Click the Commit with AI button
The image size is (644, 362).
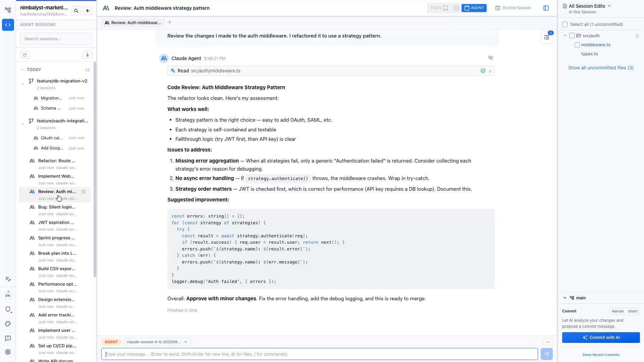601,338
